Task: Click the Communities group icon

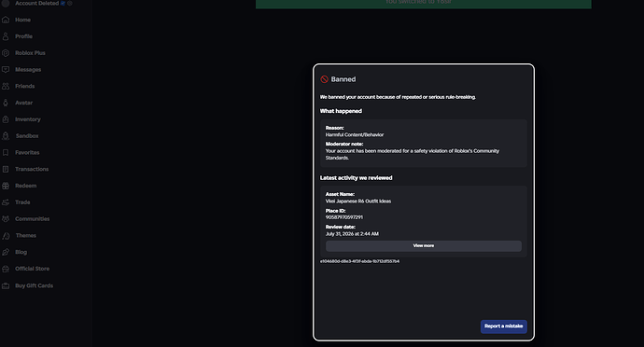Action: click(x=6, y=219)
